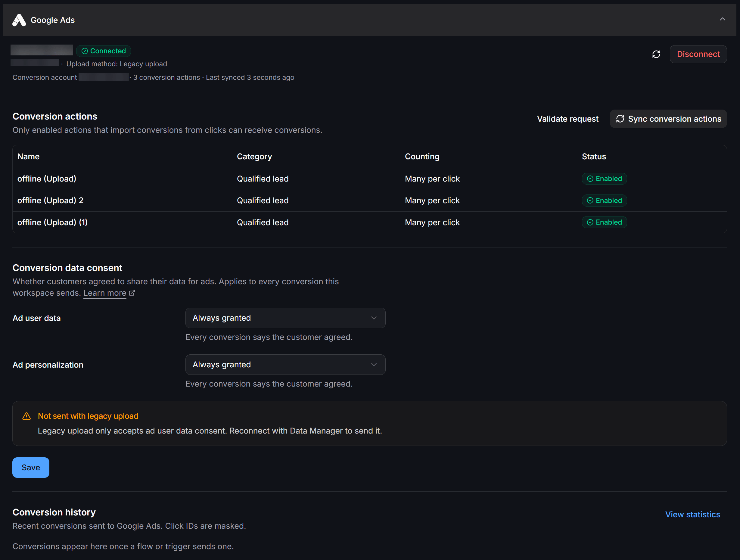Click the refresh connection icon beside Disconnect
740x560 pixels.
click(656, 54)
